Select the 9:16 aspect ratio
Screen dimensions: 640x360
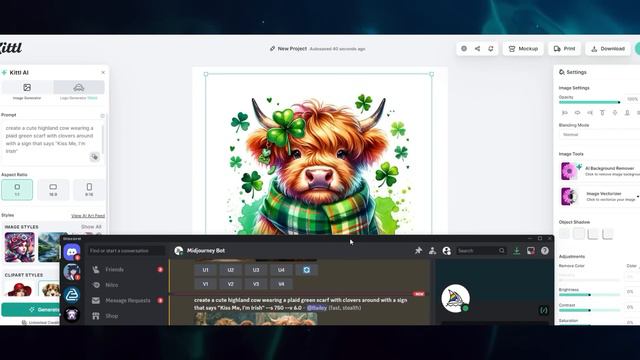coord(89,190)
